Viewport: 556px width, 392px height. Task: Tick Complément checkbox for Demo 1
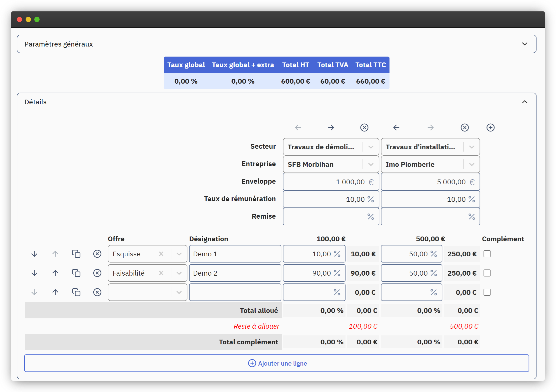(487, 254)
